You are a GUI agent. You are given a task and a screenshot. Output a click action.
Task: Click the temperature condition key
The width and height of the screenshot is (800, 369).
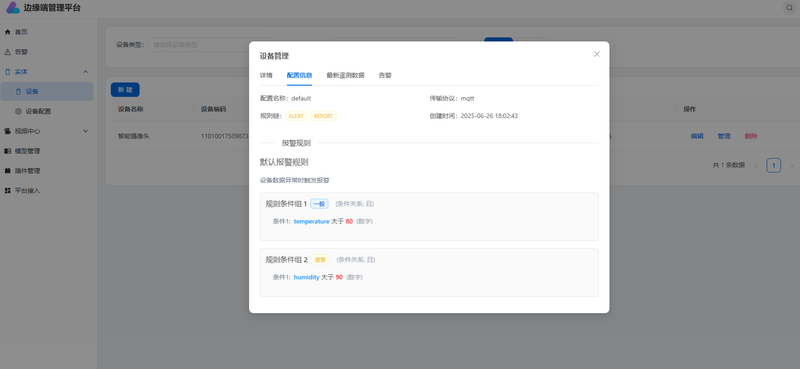(312, 222)
